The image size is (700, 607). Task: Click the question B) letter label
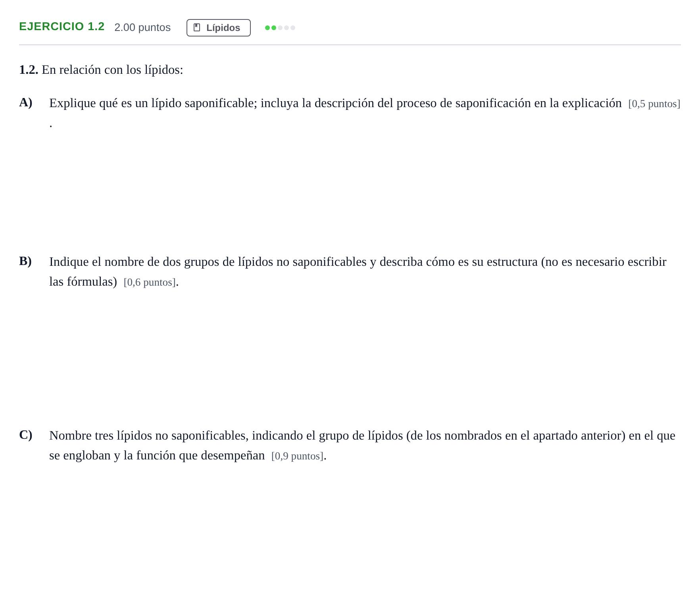click(25, 261)
